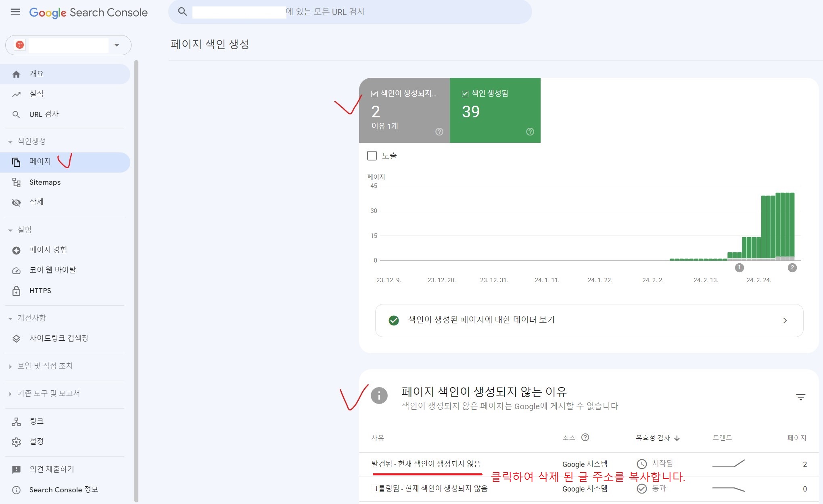The width and height of the screenshot is (823, 504).
Task: Switch to the 페이지 sidebar item
Action: (x=40, y=161)
